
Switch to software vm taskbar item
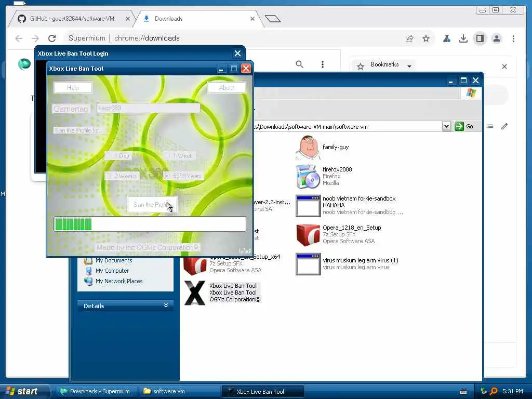[x=179, y=391]
